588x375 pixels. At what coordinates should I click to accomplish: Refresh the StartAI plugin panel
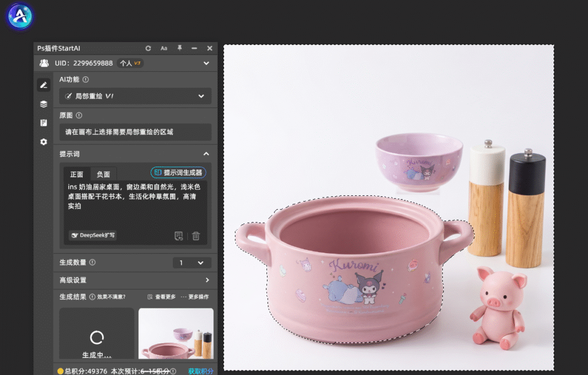coord(148,48)
